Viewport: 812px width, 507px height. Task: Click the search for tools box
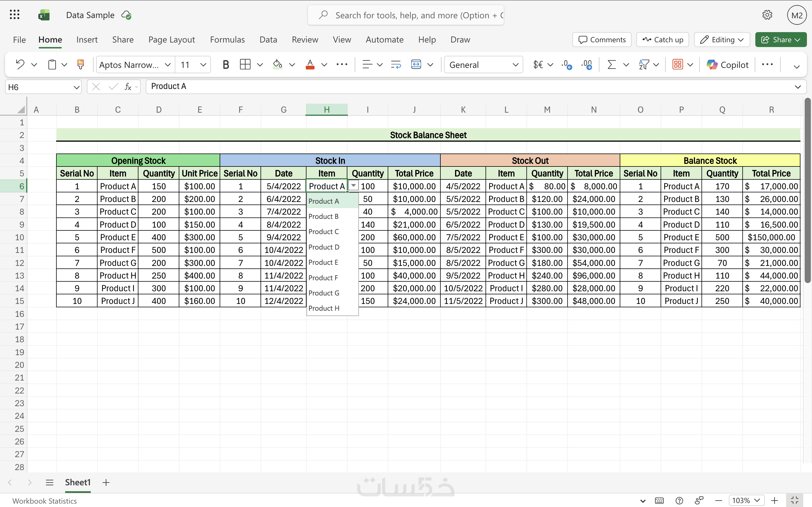(x=406, y=15)
